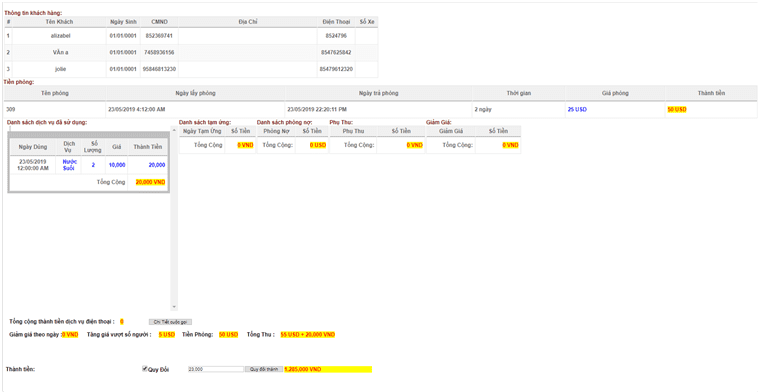Click the Ngày lấy phòng column header
Screen dimensions: 765x392
coord(195,93)
